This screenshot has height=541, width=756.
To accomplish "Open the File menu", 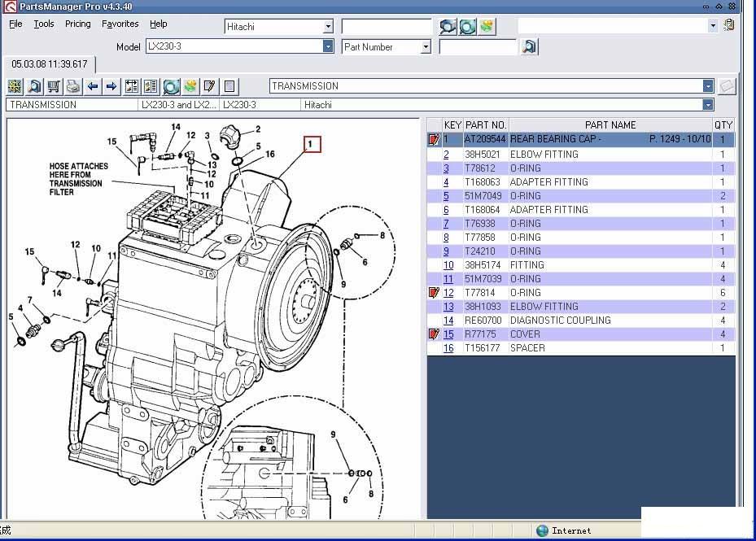I will coord(15,24).
